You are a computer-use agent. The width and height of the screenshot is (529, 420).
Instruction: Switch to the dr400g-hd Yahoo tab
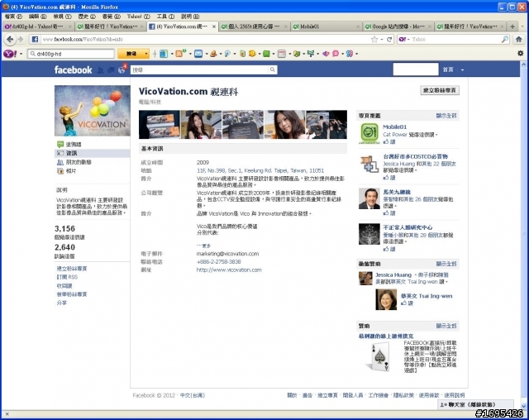coord(38,26)
